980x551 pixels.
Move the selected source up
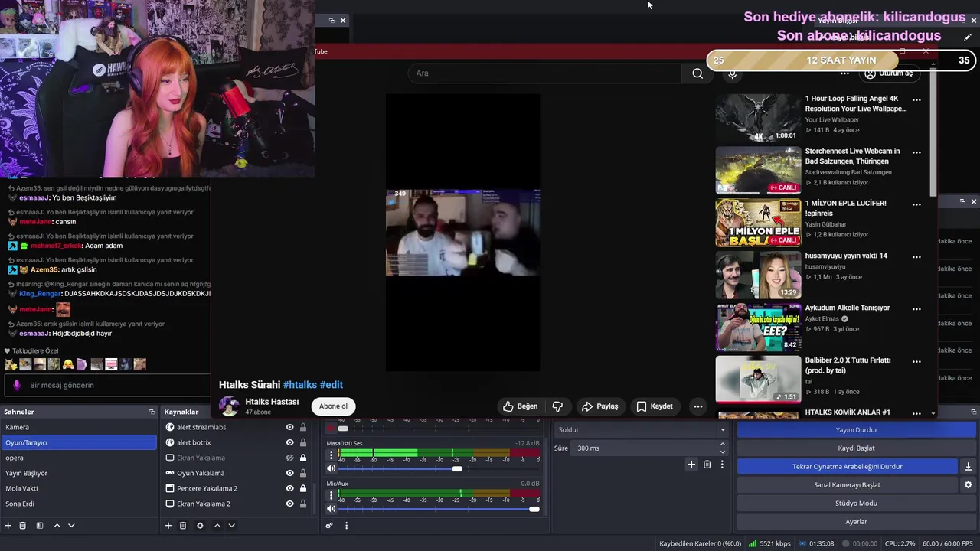click(x=217, y=526)
